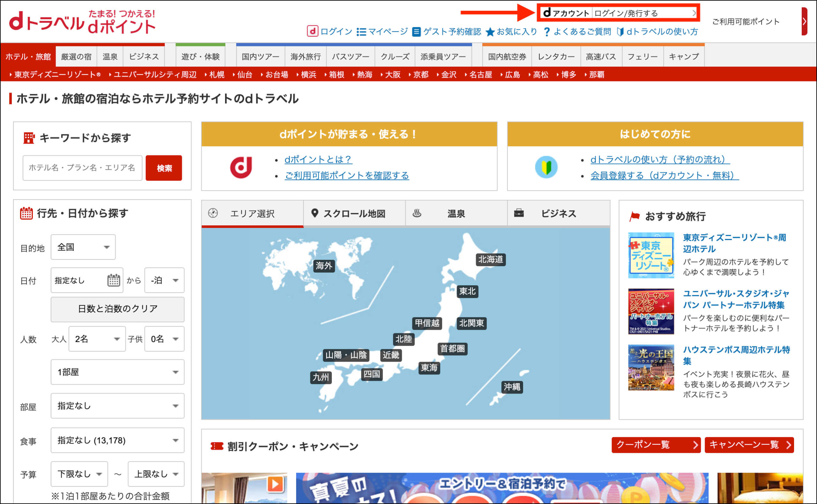Open 遊び・体験 in navigation bar
817x504 pixels.
[200, 56]
